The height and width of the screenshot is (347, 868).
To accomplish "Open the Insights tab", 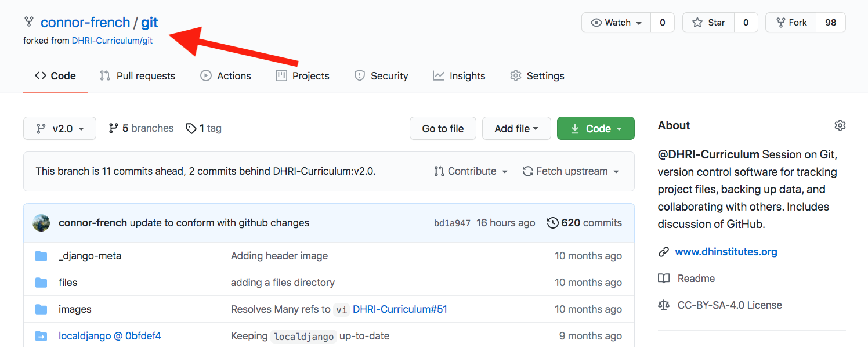I will point(459,76).
